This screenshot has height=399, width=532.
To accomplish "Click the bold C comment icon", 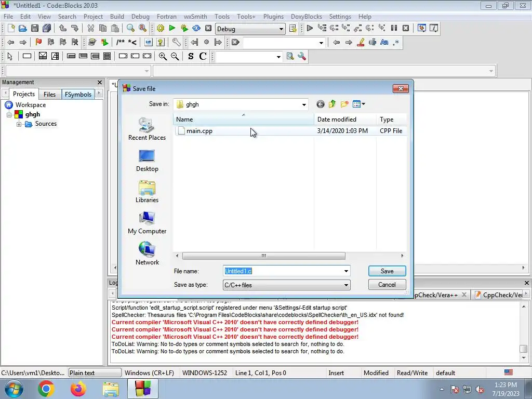I will [203, 56].
